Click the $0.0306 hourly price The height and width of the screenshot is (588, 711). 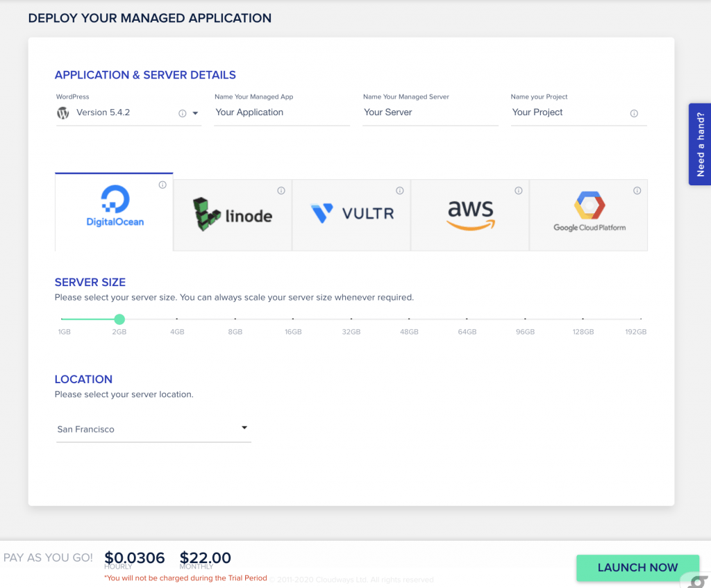coord(134,558)
